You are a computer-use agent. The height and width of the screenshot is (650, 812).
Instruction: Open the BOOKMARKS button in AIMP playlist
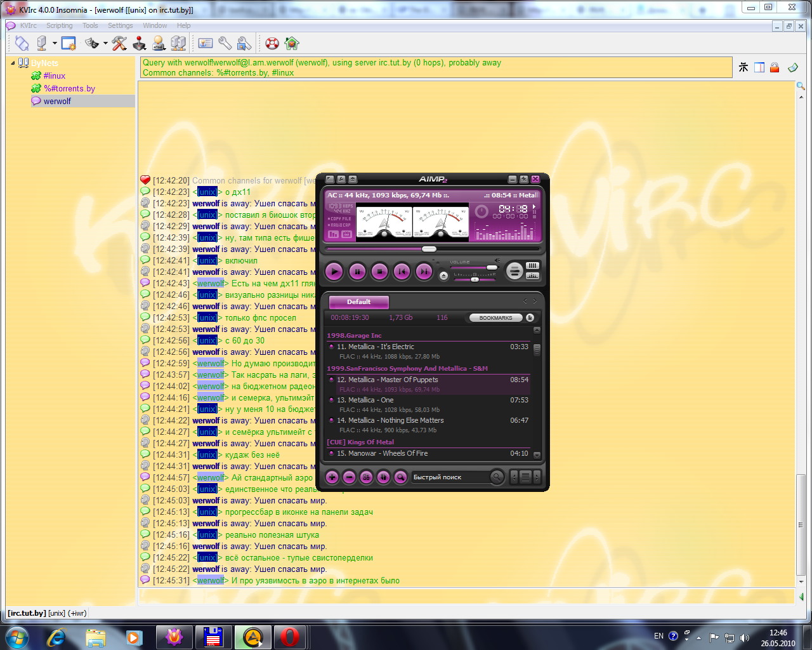(495, 317)
